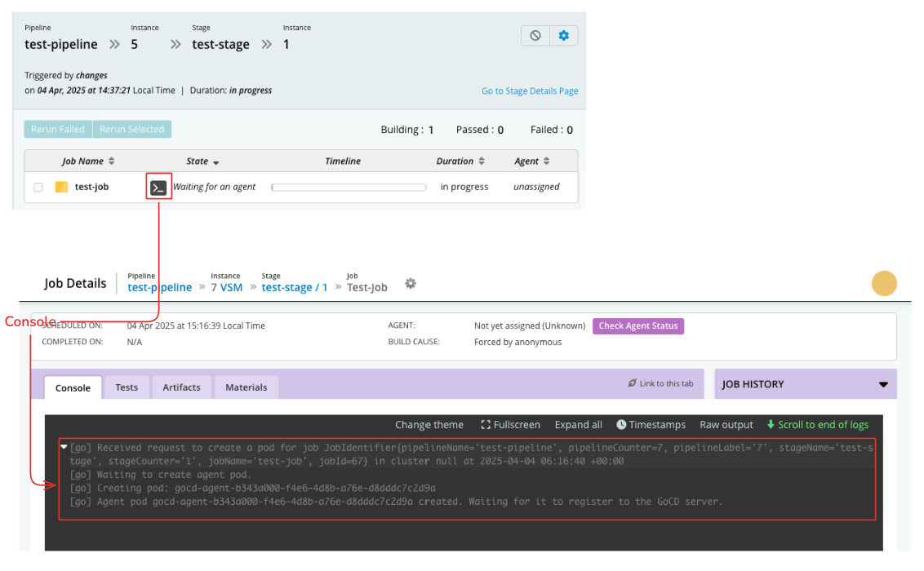Open test-stage / 1 breadcrumb link
This screenshot has width=924, height=571.
coord(295,287)
